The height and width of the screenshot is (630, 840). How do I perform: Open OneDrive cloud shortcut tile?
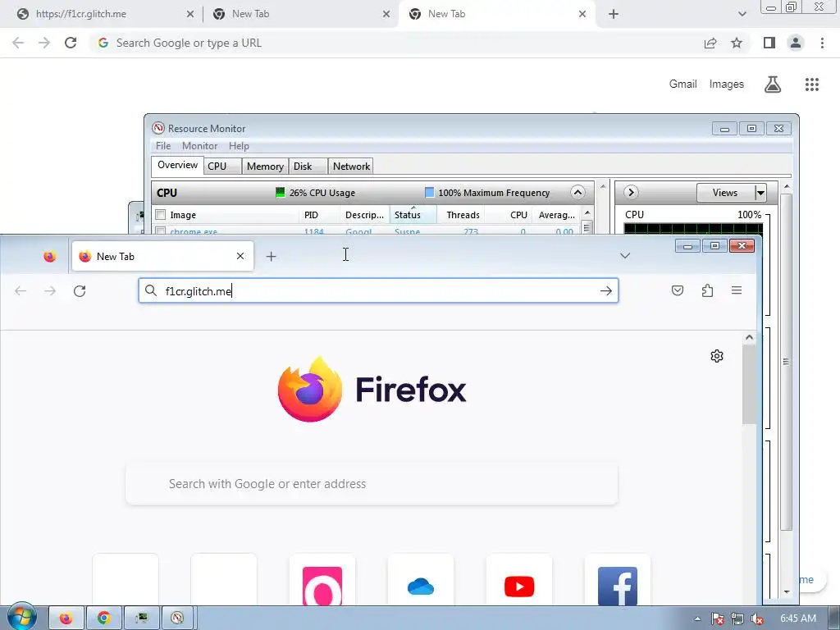(x=421, y=580)
